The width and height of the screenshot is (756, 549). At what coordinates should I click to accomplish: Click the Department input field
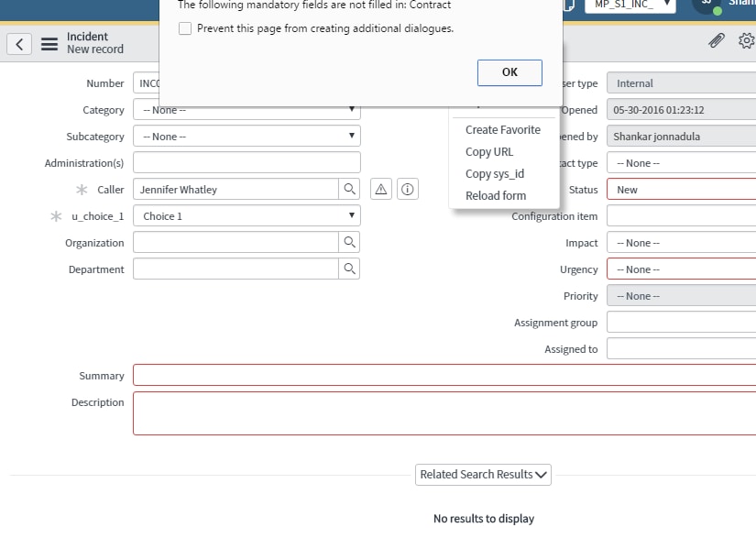[x=236, y=269]
